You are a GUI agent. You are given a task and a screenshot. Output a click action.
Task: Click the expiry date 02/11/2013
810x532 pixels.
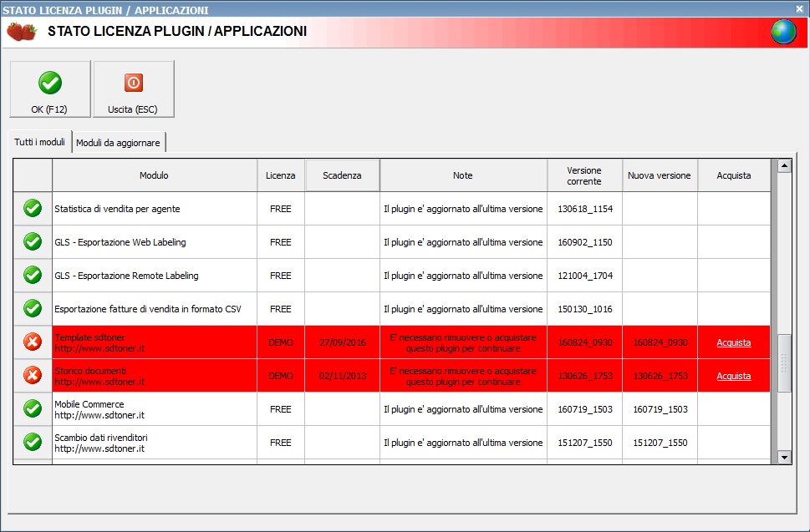[x=343, y=376]
